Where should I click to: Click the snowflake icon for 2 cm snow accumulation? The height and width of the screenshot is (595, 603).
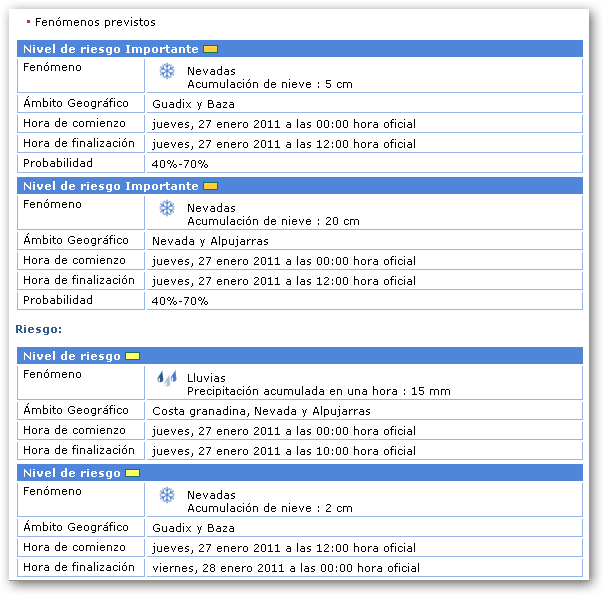point(167,495)
